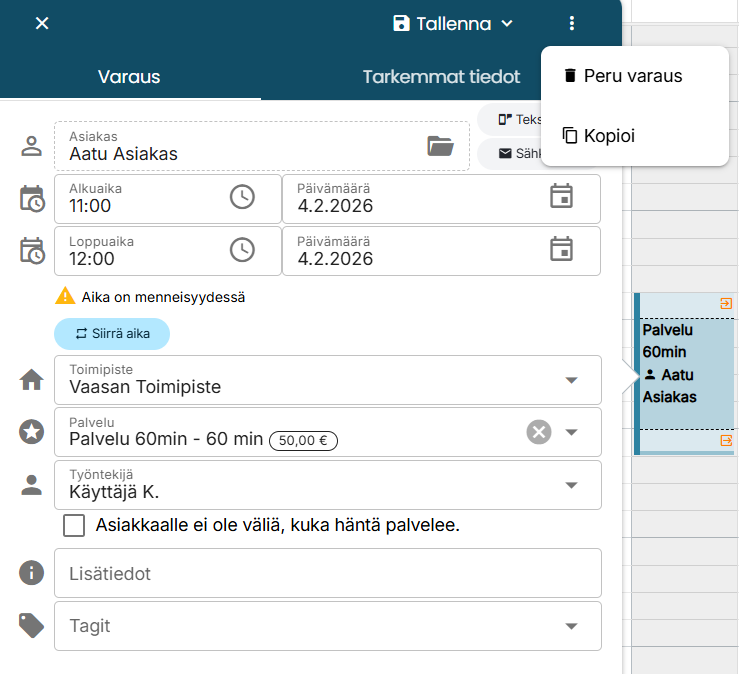The image size is (739, 674).
Task: Open the three-dot more options menu
Action: [571, 23]
